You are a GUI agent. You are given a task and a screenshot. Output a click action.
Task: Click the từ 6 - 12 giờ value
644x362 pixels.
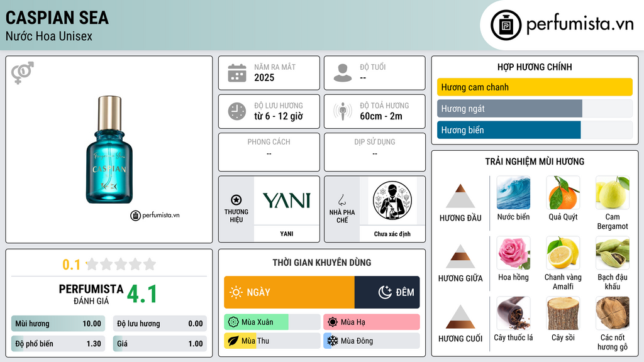click(x=279, y=116)
